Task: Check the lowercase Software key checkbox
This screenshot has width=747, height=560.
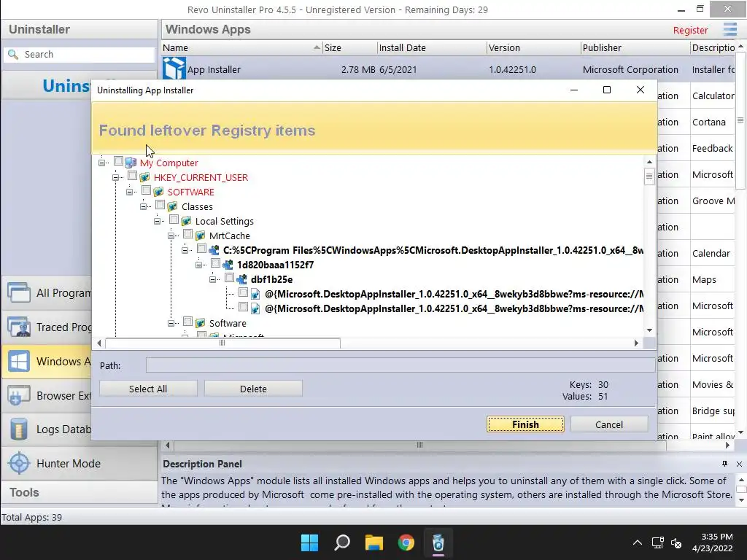Action: [x=187, y=322]
